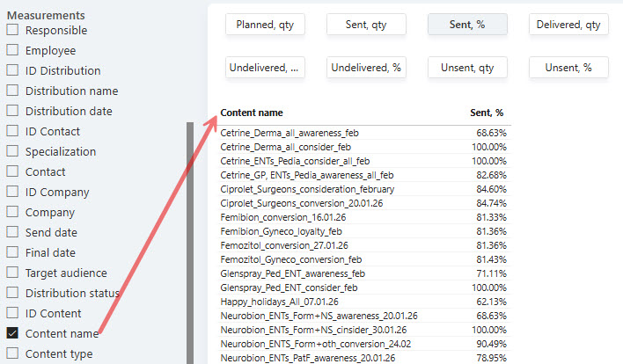Viewport: 623px width, 364px height.
Task: Select the truncated Undelivered, ... button
Action: 265,68
